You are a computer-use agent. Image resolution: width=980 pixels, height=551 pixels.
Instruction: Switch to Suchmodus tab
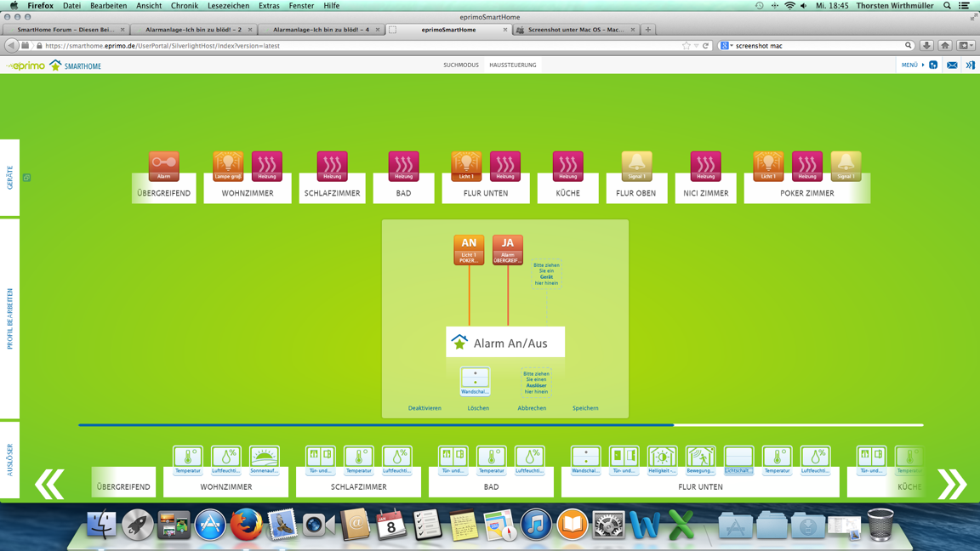[x=461, y=65]
